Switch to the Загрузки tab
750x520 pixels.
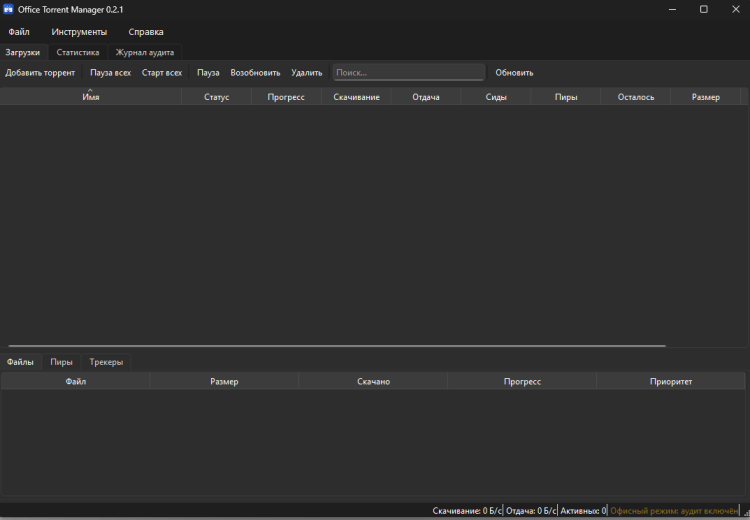click(23, 52)
